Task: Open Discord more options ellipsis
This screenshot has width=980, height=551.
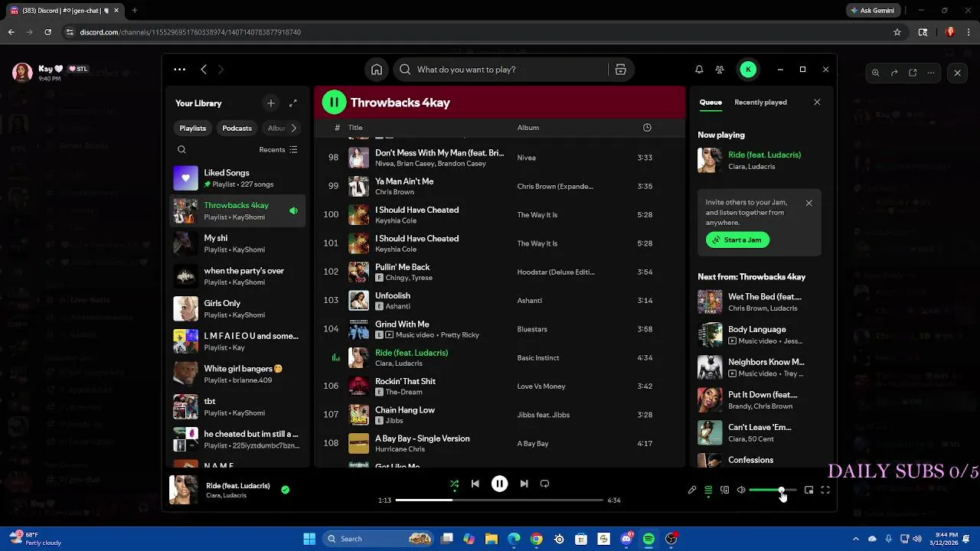Action: tap(931, 73)
